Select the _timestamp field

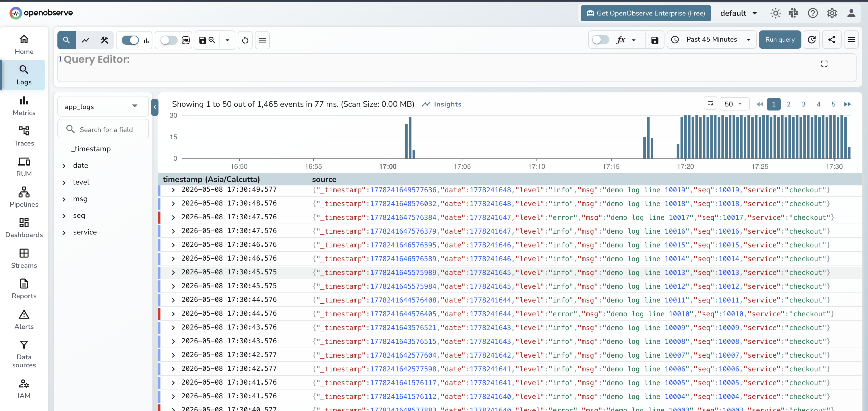tap(91, 149)
